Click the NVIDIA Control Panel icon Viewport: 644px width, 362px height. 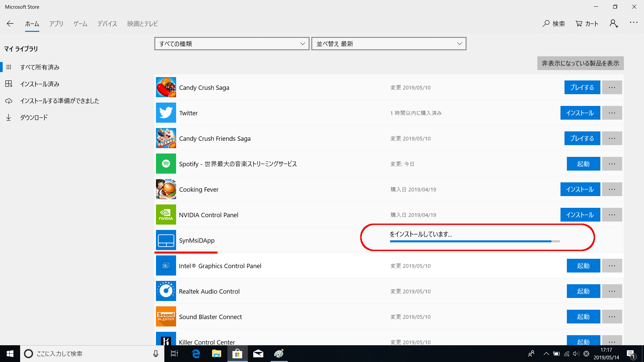(166, 215)
